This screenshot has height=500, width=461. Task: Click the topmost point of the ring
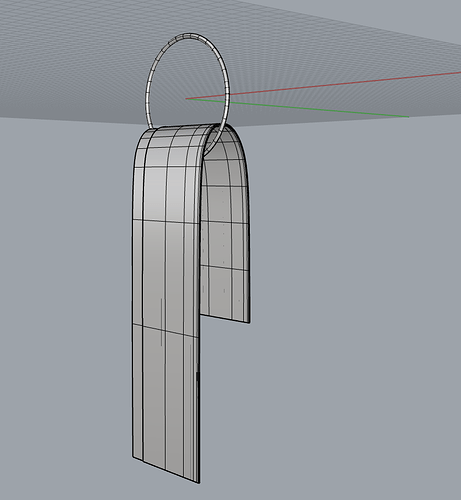(x=190, y=35)
